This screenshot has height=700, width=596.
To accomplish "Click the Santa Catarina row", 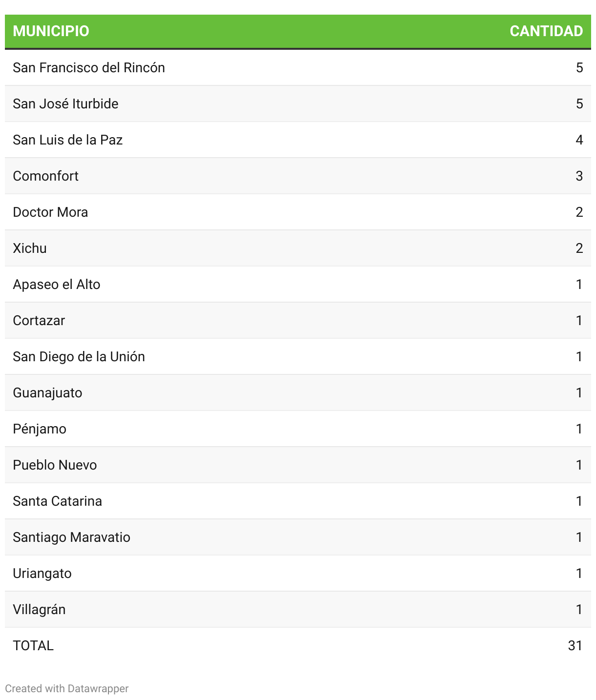I will tap(57, 501).
